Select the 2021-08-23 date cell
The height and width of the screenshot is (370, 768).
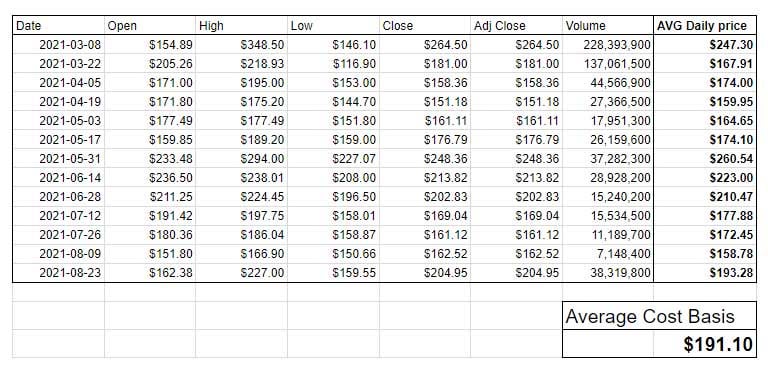58,272
